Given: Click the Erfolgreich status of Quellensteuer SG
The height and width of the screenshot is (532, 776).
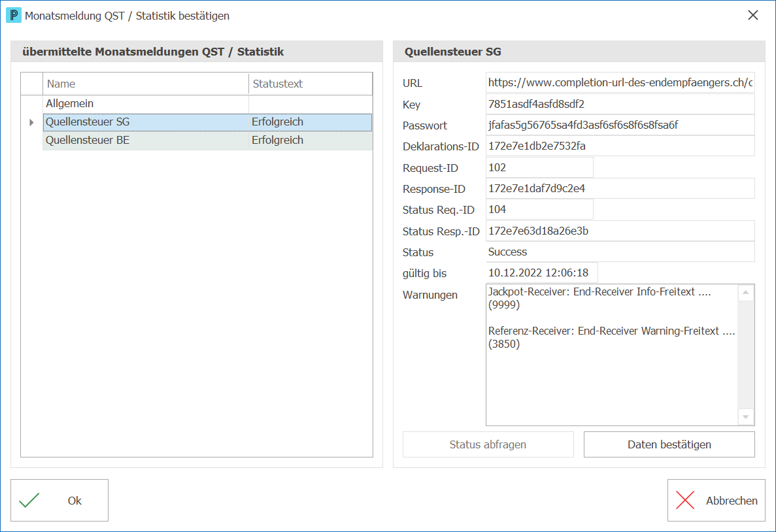Looking at the screenshot, I should (x=277, y=122).
